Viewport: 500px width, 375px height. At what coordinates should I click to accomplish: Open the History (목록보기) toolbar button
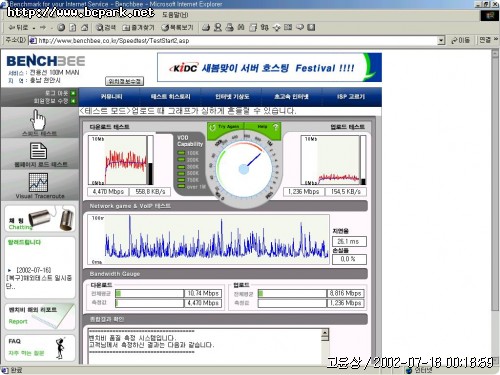(x=177, y=27)
